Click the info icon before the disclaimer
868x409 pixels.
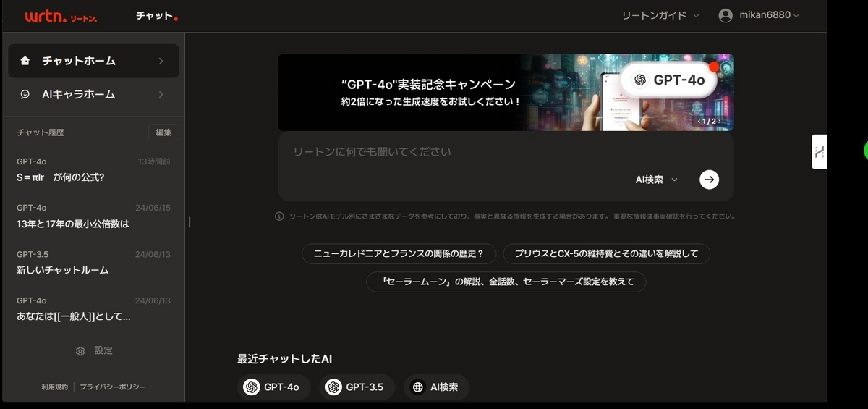(x=279, y=216)
